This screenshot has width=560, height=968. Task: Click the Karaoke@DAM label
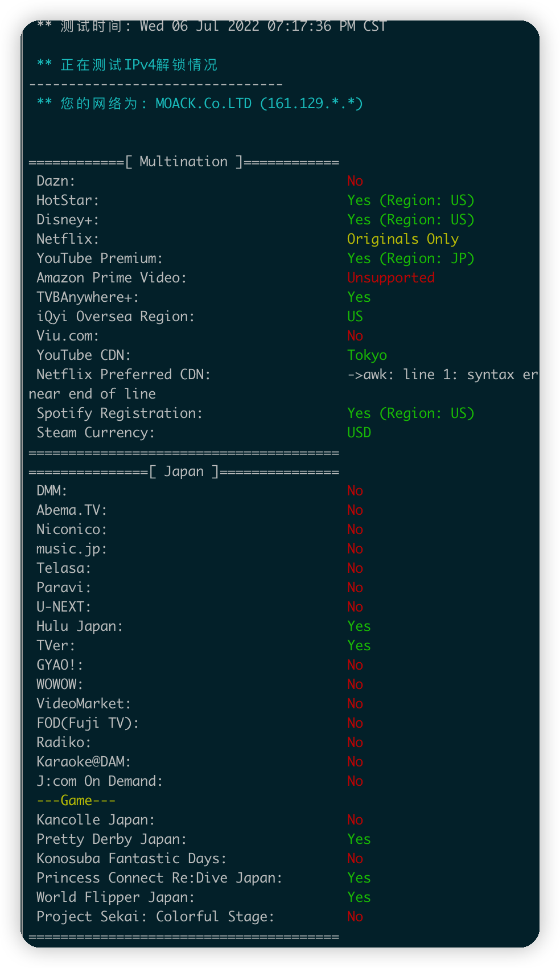[83, 762]
